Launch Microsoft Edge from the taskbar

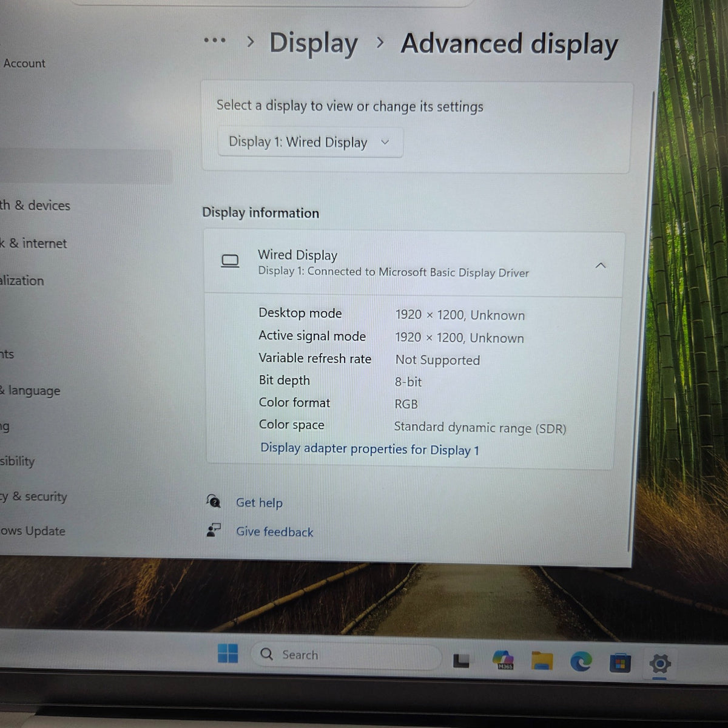(x=581, y=662)
